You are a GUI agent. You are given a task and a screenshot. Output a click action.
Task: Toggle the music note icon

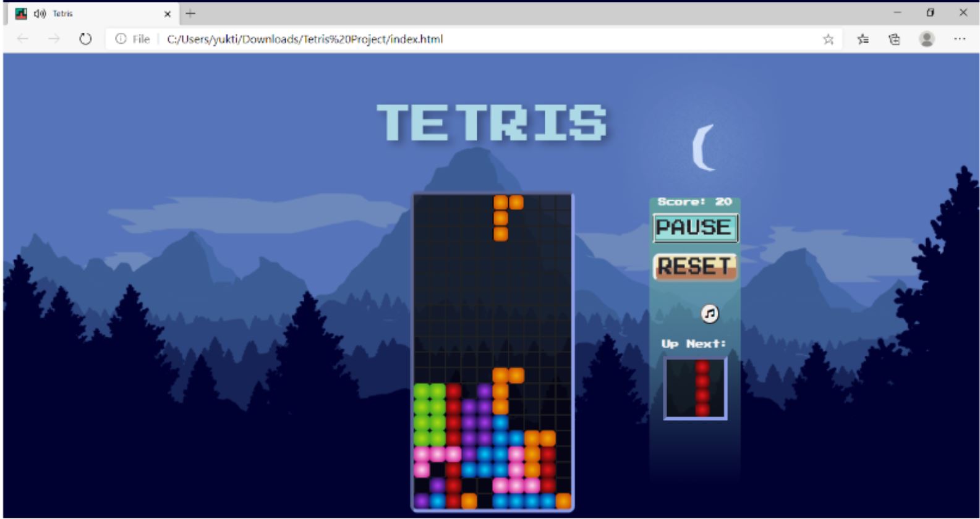(710, 314)
